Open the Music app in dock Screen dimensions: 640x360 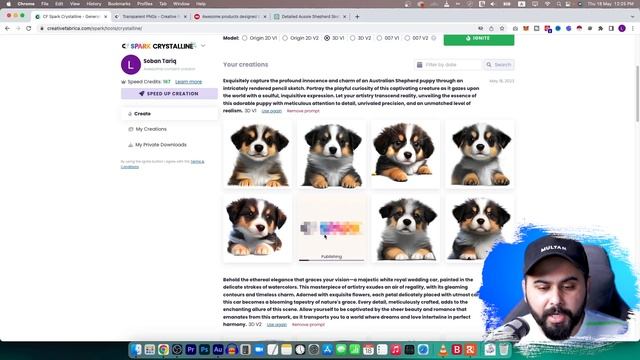coord(396,350)
